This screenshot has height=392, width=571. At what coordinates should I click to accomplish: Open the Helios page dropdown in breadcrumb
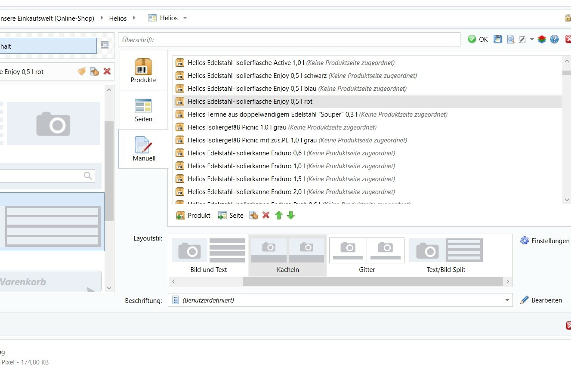point(185,18)
